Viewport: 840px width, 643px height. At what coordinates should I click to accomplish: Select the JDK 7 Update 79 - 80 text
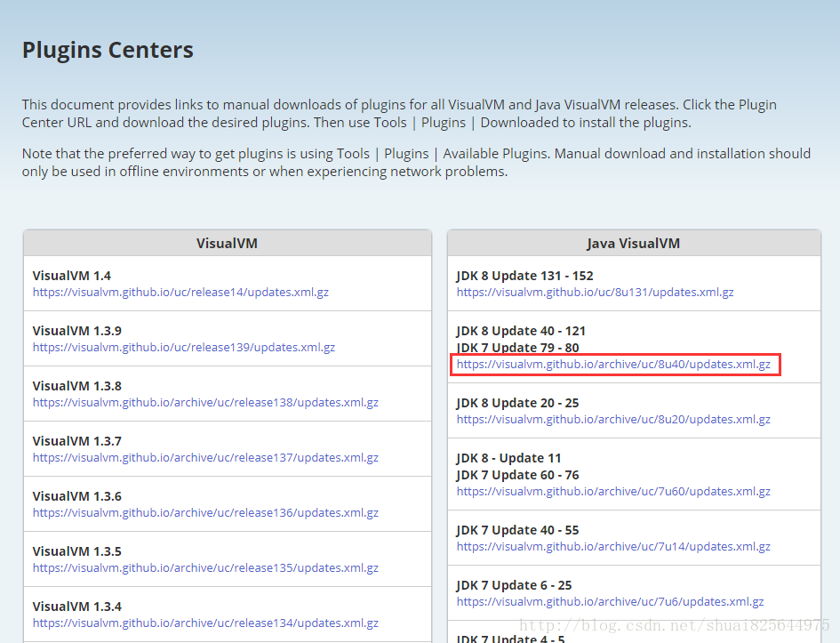[x=518, y=348]
